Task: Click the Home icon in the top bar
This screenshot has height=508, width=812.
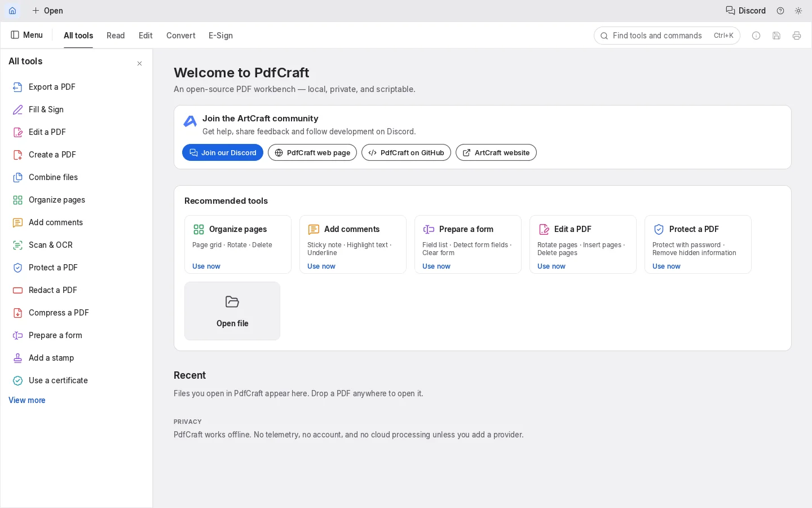Action: 12,11
